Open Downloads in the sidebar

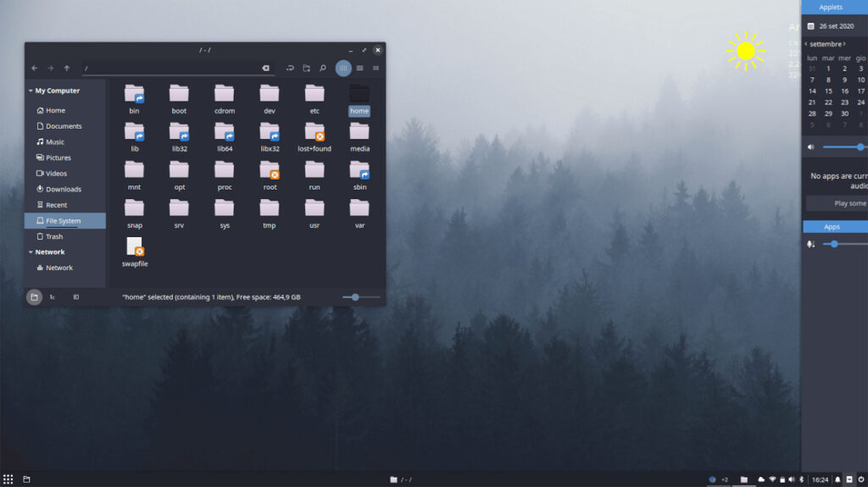click(63, 189)
